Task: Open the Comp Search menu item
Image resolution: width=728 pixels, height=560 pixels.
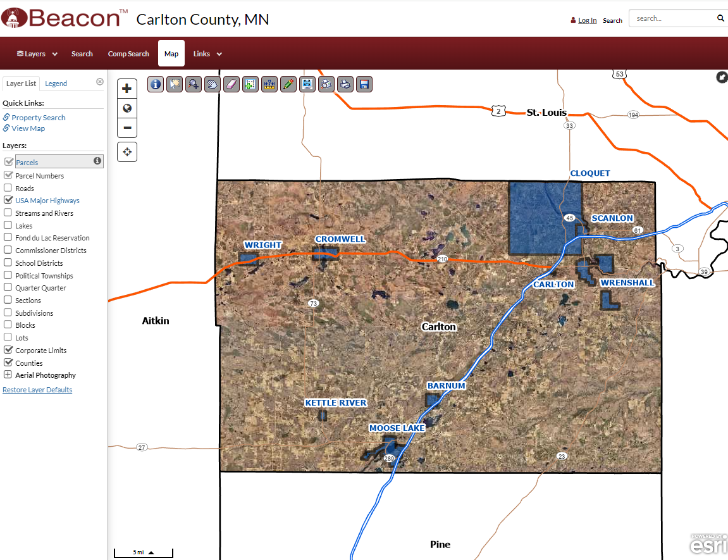Action: coord(128,54)
